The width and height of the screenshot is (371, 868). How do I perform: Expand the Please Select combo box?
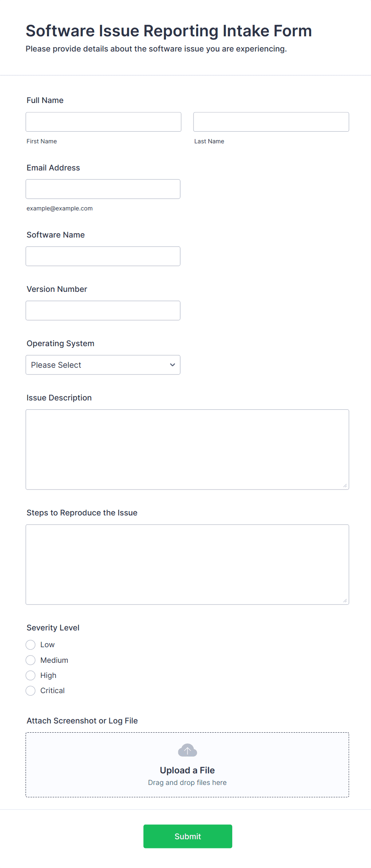[x=103, y=365]
